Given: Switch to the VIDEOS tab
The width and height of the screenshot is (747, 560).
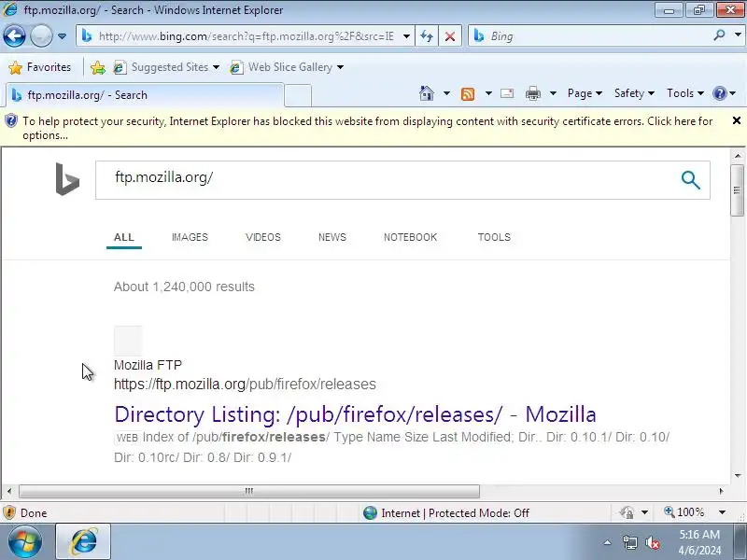Looking at the screenshot, I should click(x=263, y=237).
